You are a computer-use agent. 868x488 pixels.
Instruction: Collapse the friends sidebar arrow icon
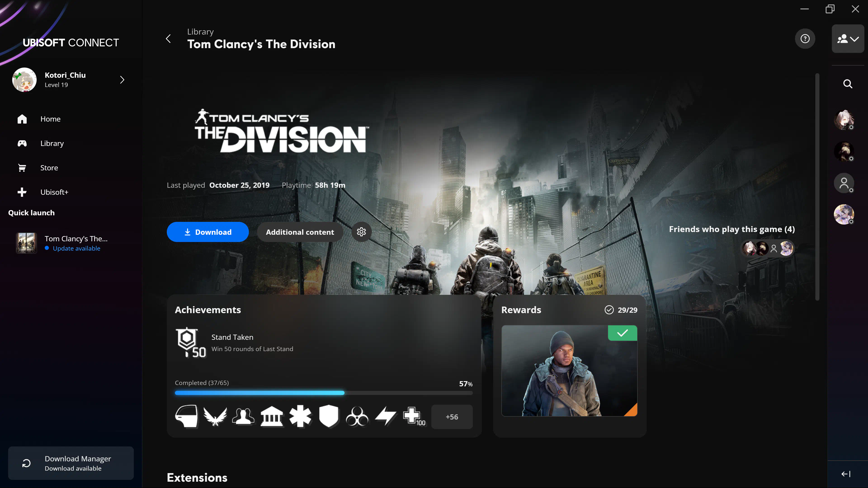[846, 474]
